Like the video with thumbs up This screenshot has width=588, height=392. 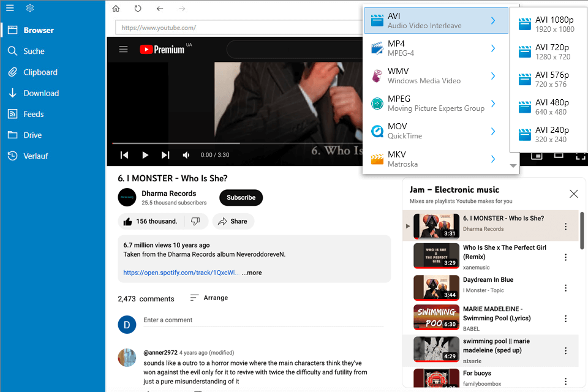tap(151, 221)
